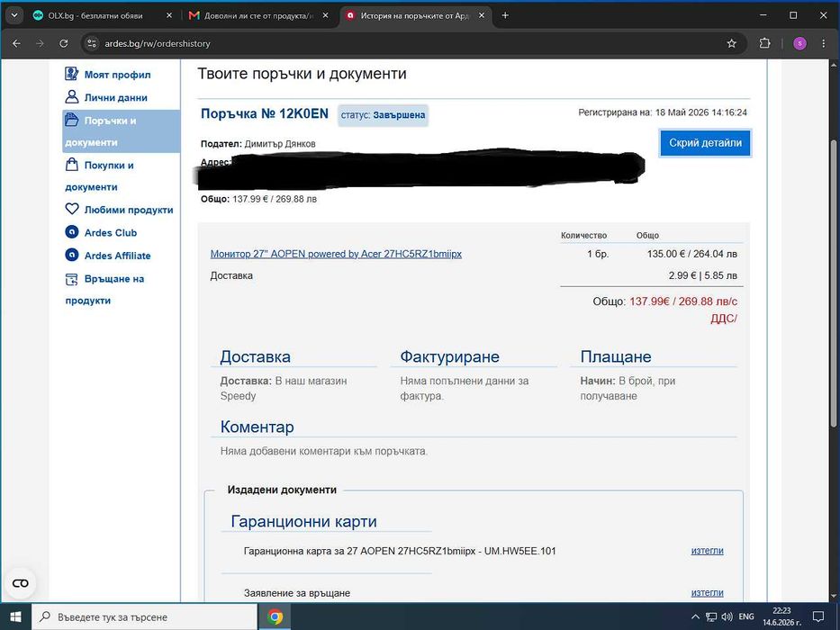Click the Гаранционни карти heading
This screenshot has width=840, height=630.
303,521
